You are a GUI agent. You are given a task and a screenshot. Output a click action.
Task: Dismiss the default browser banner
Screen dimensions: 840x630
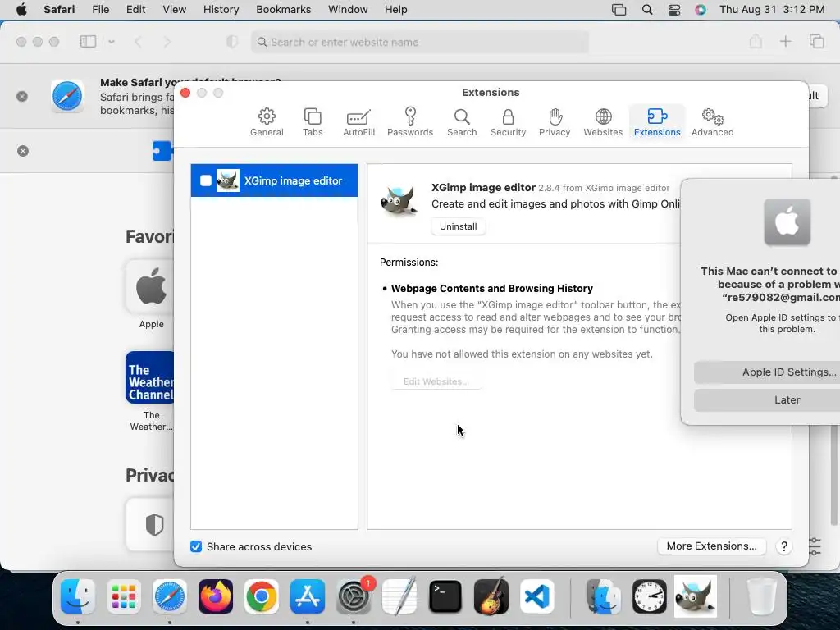point(22,97)
